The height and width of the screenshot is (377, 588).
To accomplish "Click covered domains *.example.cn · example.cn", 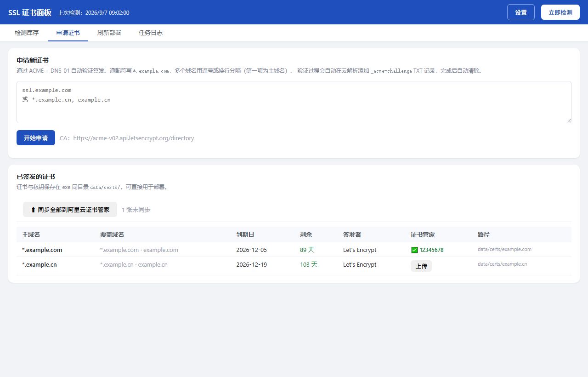I will tap(134, 265).
